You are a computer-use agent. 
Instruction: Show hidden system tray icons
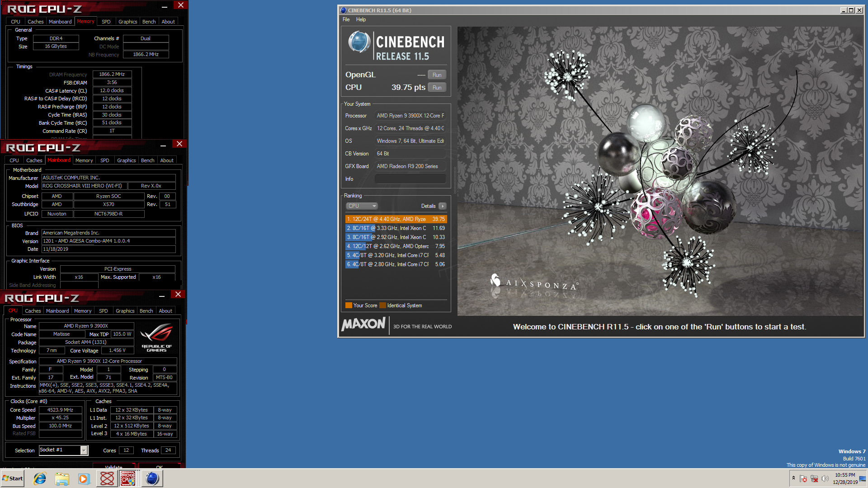tap(793, 478)
